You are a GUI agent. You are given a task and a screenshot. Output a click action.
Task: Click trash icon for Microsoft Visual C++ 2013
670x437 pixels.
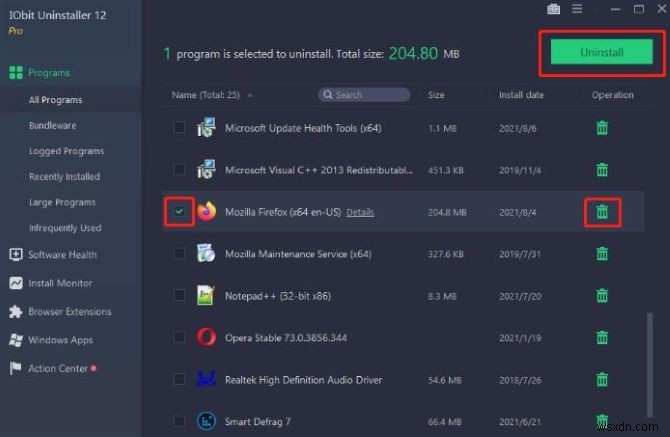pyautogui.click(x=602, y=170)
